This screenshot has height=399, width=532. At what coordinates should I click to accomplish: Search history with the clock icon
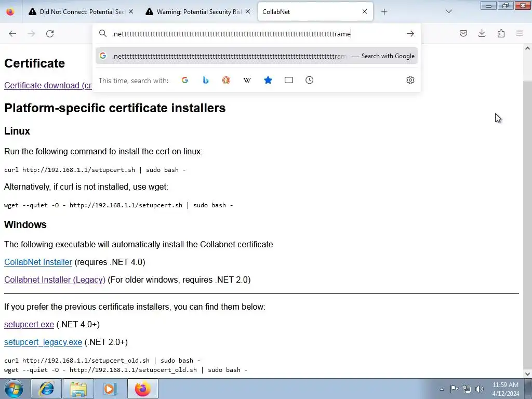(310, 80)
